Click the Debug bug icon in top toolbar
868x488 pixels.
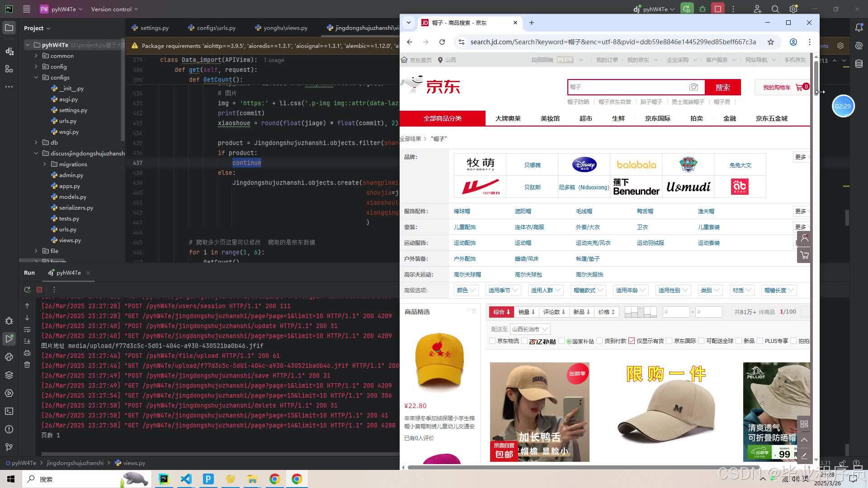point(703,9)
